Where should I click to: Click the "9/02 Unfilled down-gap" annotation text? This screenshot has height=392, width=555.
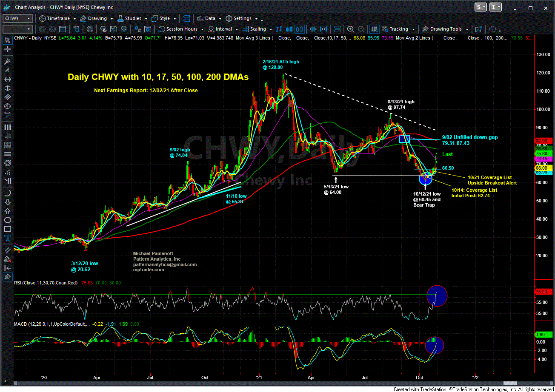pos(469,137)
